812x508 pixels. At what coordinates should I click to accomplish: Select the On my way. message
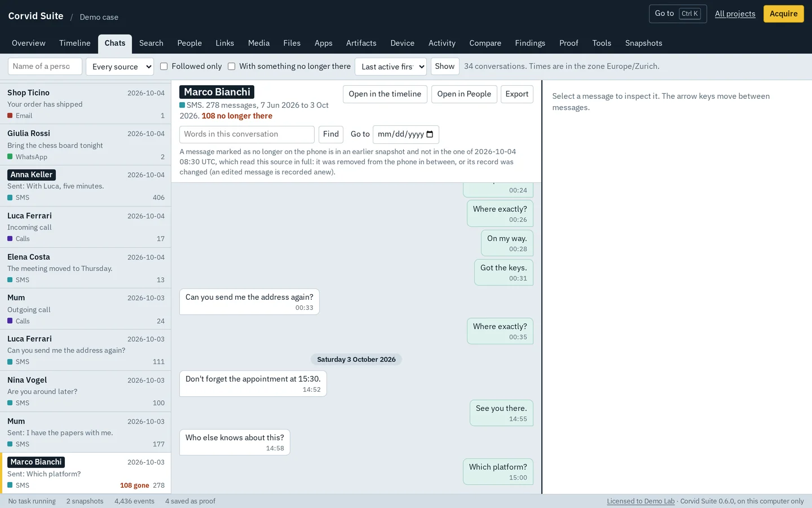pos(507,243)
